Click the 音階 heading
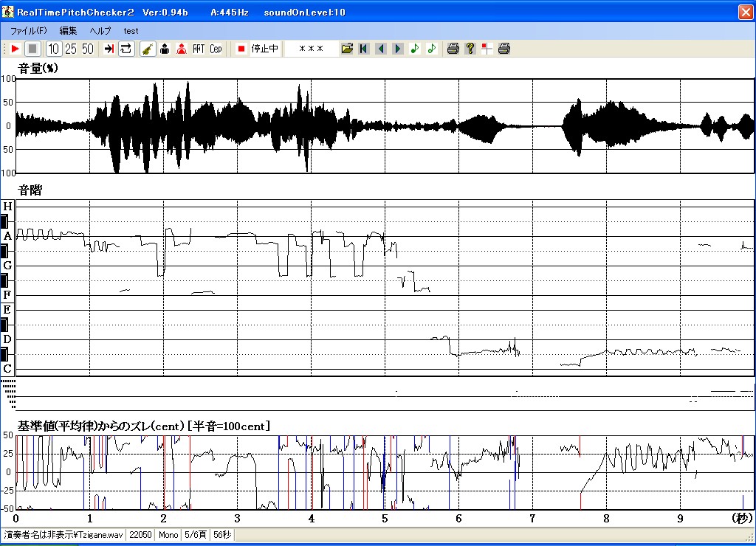The width and height of the screenshot is (756, 546). pos(30,190)
